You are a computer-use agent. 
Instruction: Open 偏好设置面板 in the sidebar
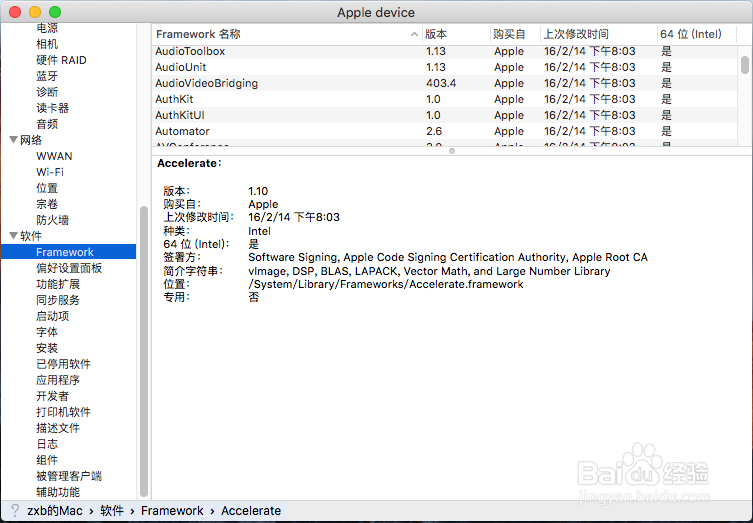click(x=69, y=268)
